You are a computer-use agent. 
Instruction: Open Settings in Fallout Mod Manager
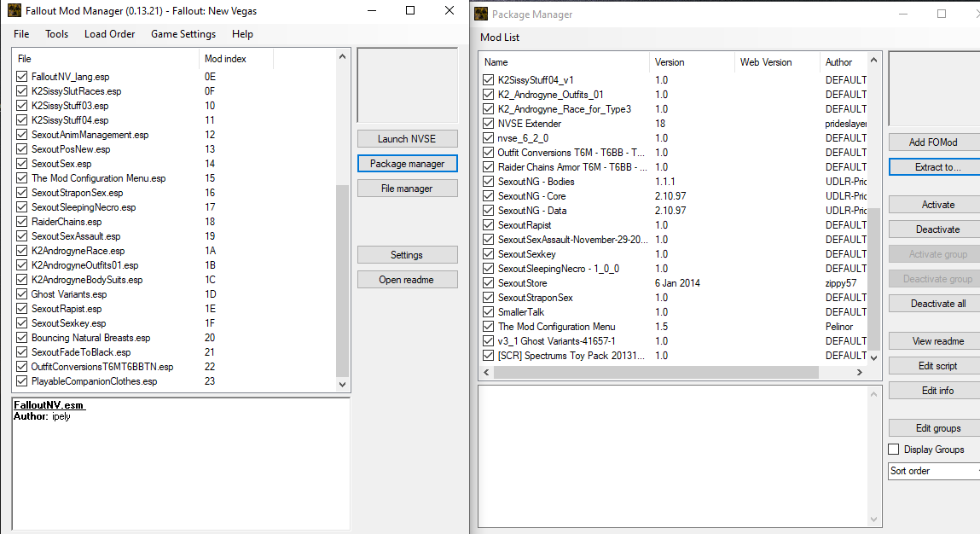(x=407, y=254)
